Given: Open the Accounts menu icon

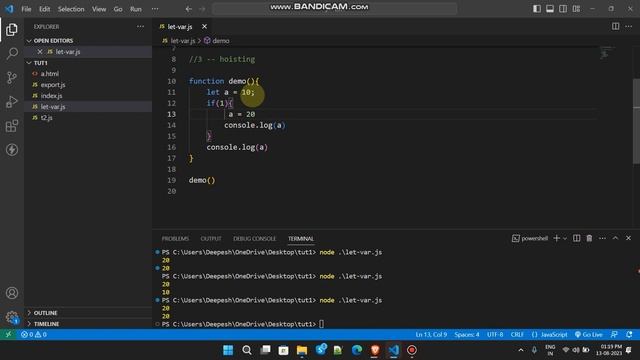Looking at the screenshot, I should (12, 293).
